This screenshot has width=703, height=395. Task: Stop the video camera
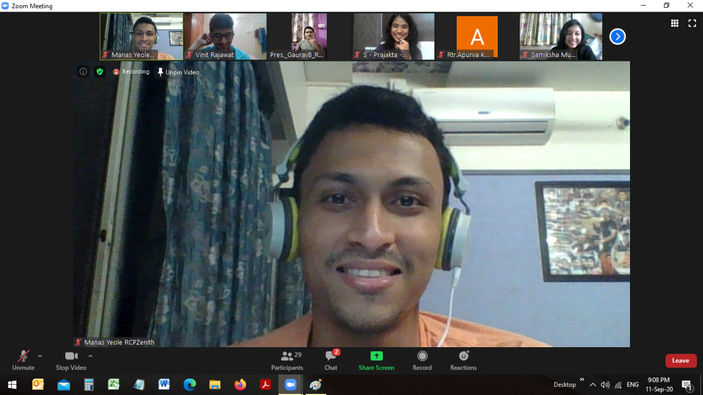(x=71, y=360)
